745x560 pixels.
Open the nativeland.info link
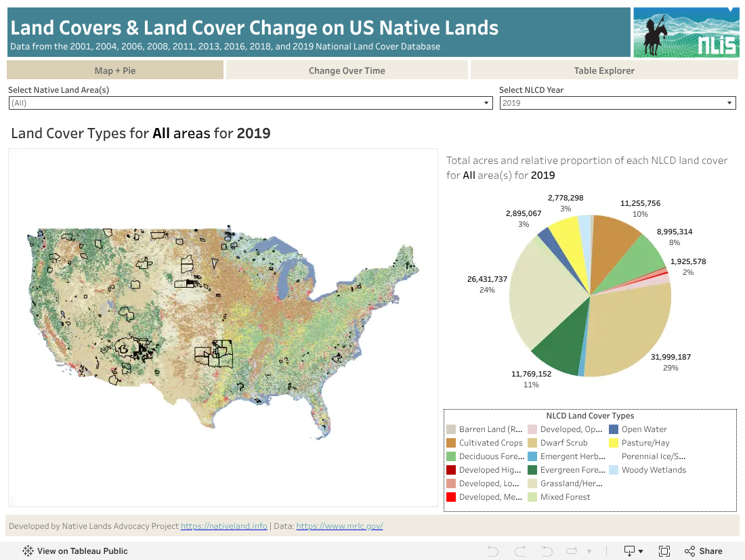tap(223, 525)
